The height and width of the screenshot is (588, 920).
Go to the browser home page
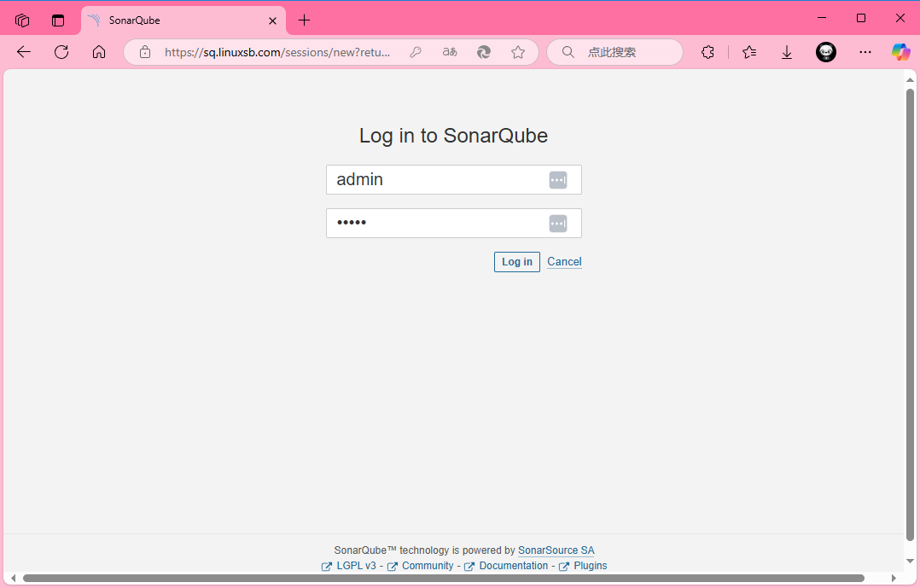99,52
